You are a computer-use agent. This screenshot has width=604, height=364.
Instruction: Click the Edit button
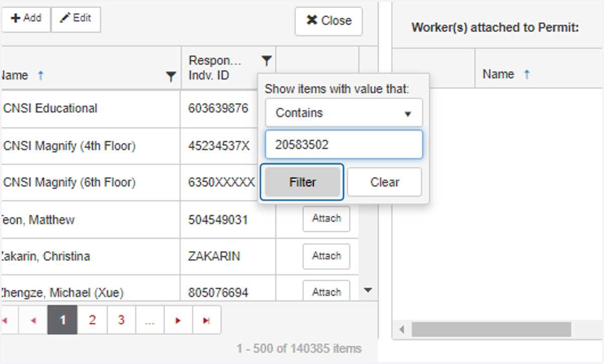[x=76, y=19]
